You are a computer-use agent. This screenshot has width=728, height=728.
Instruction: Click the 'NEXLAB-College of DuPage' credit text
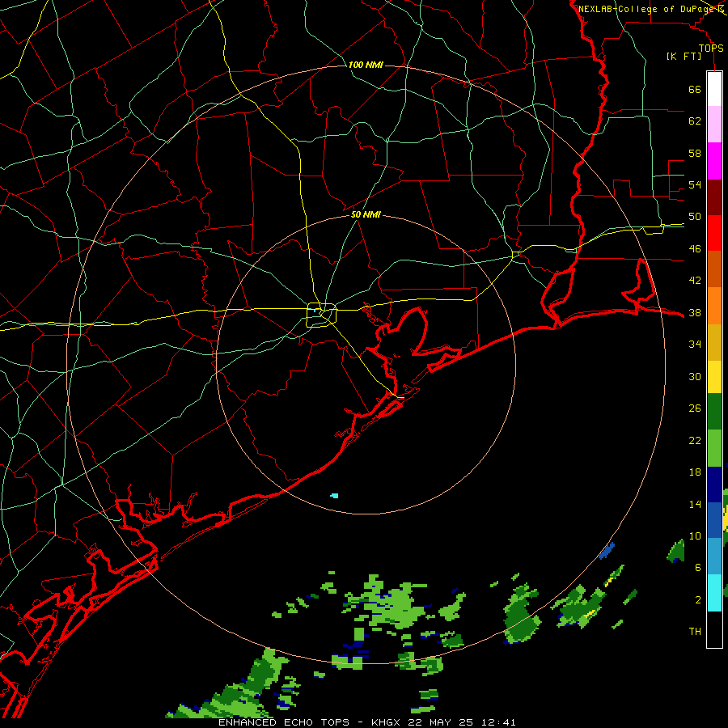(x=646, y=9)
